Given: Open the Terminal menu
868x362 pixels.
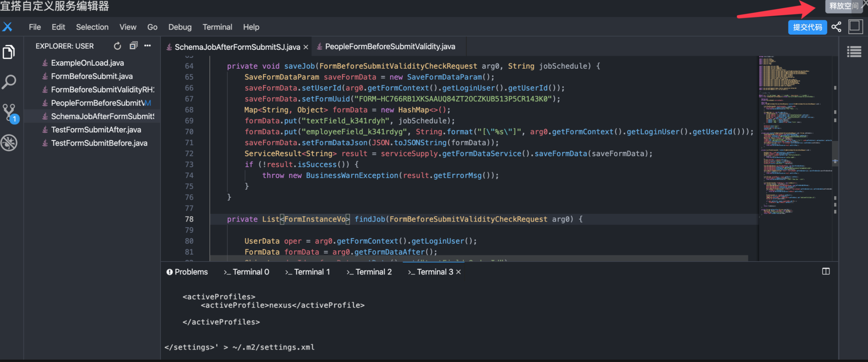Looking at the screenshot, I should [x=217, y=27].
